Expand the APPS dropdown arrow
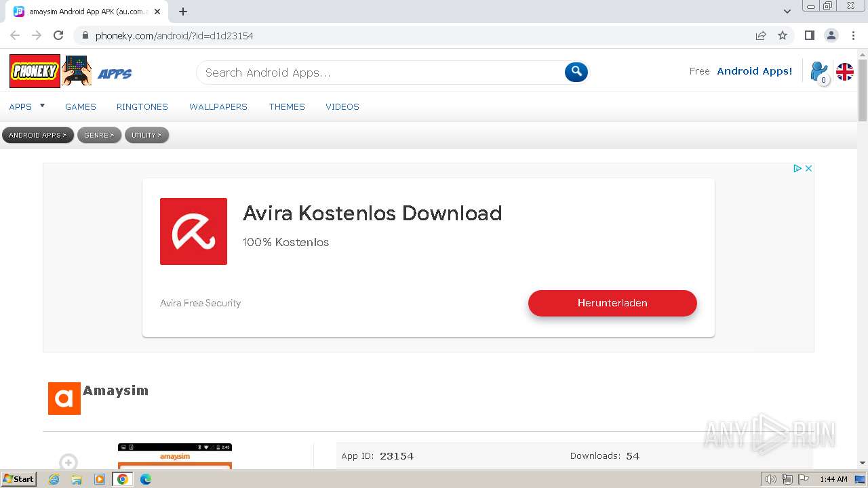 [42, 106]
